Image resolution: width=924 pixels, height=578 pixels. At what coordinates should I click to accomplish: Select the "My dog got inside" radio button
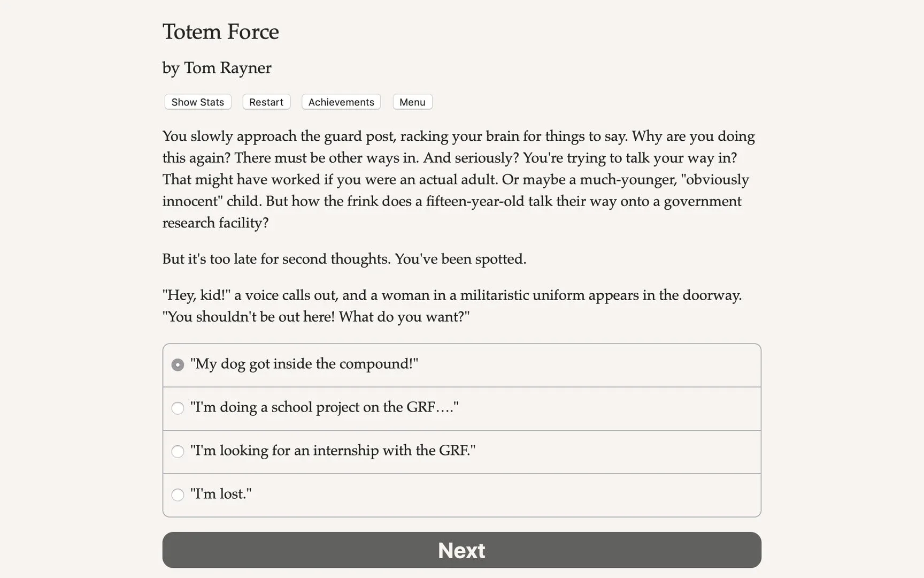click(178, 365)
